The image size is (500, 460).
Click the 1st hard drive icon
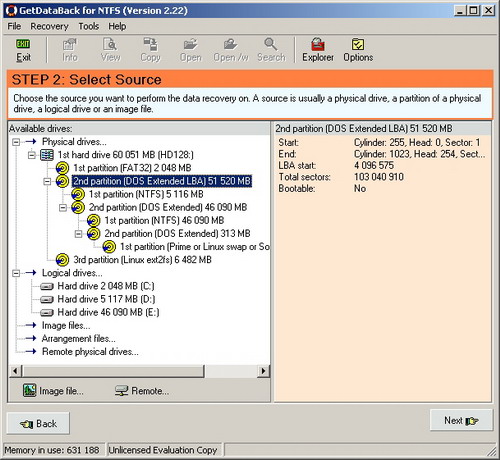coord(47,155)
